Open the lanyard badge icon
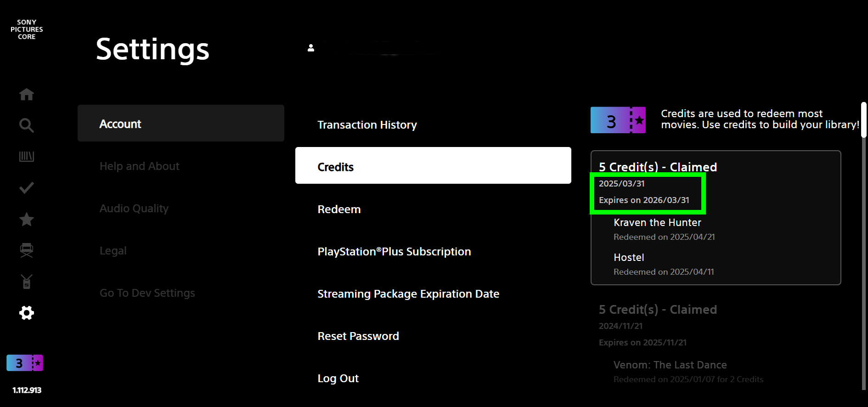 (x=27, y=282)
